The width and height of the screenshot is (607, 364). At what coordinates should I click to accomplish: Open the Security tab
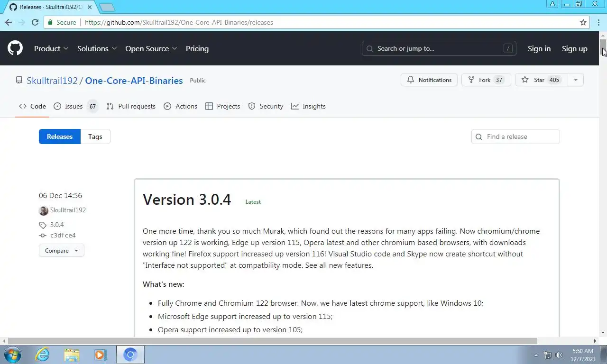click(266, 106)
